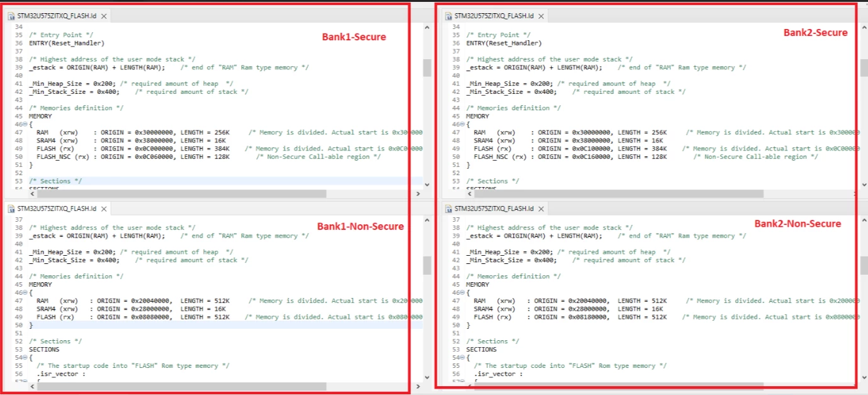Close the FLASH.ld tab in Bank1-Non-Secure pane
This screenshot has height=395, width=868.
(x=104, y=209)
